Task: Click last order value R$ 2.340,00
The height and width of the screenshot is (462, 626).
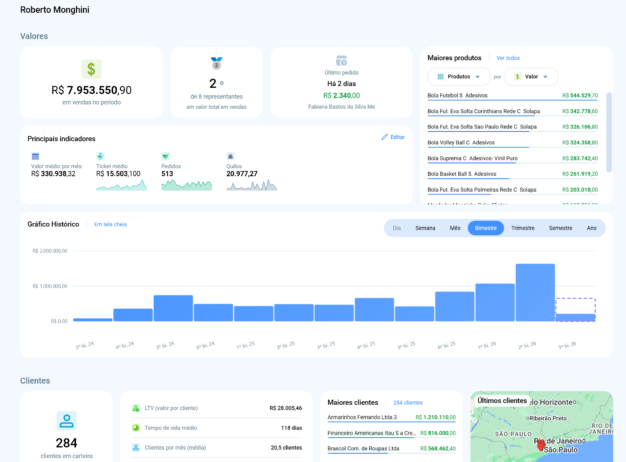Action: click(341, 95)
